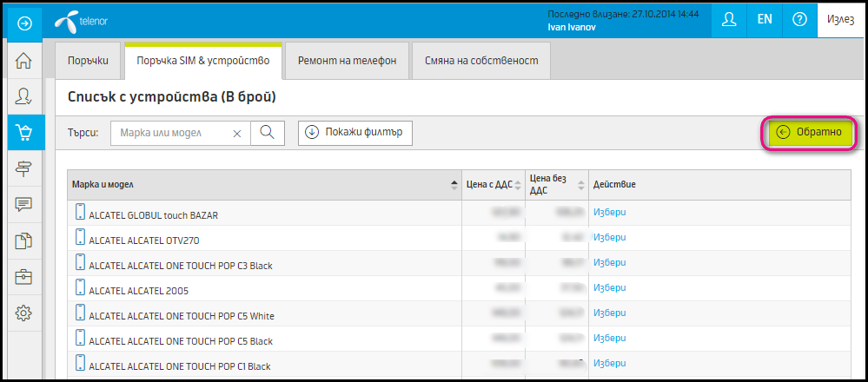Click phone icon for ALCATEL ALCATEL 2005

click(x=80, y=287)
